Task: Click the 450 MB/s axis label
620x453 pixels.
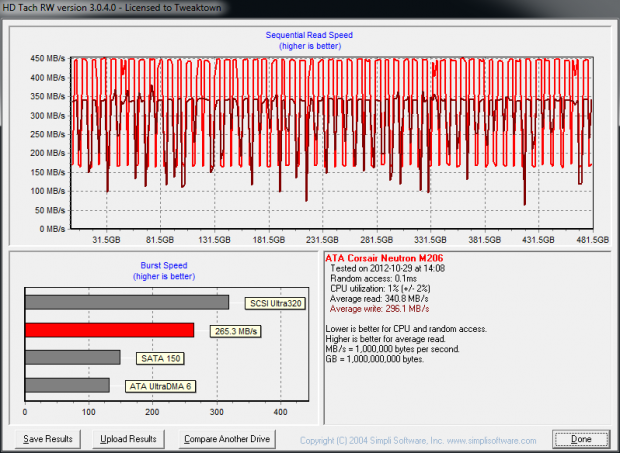Action: [48, 59]
